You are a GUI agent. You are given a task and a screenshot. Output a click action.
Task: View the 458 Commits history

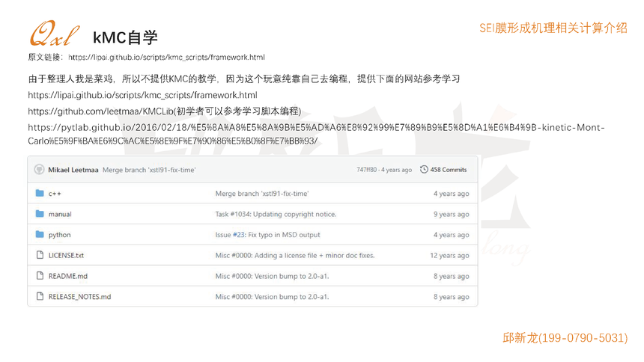tap(449, 170)
